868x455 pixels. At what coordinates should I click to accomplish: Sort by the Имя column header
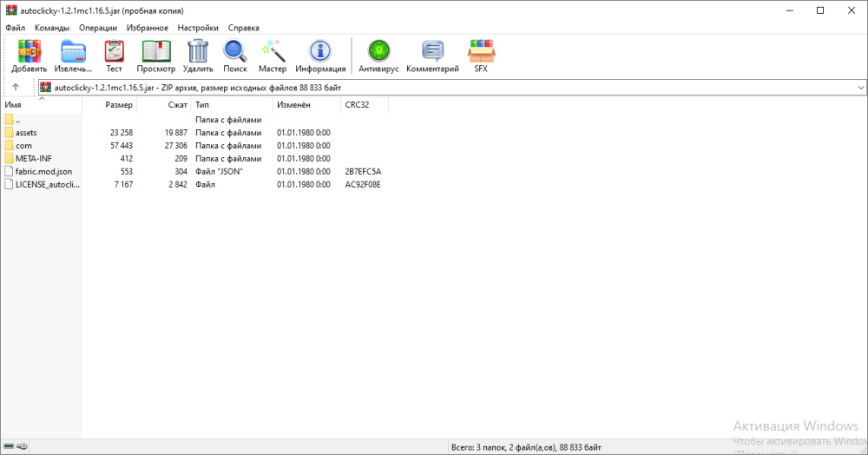[42, 104]
